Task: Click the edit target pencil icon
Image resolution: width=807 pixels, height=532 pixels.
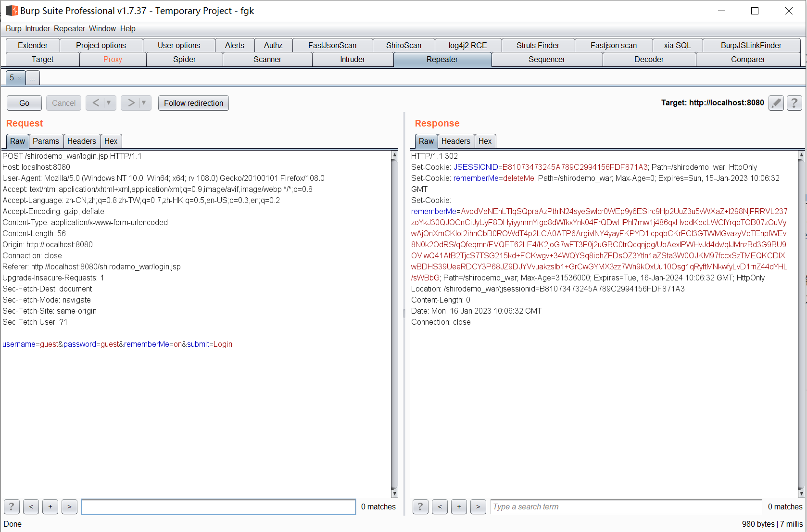Action: tap(776, 103)
